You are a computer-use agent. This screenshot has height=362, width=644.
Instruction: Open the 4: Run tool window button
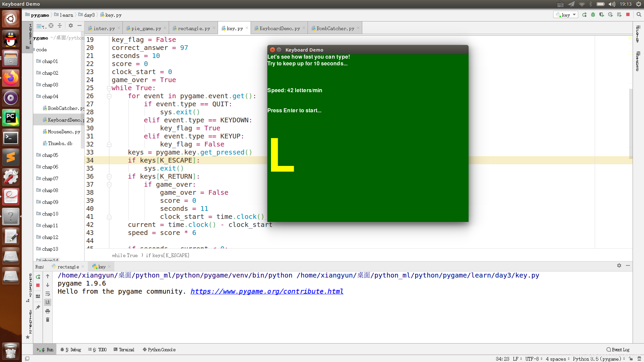pyautogui.click(x=45, y=350)
